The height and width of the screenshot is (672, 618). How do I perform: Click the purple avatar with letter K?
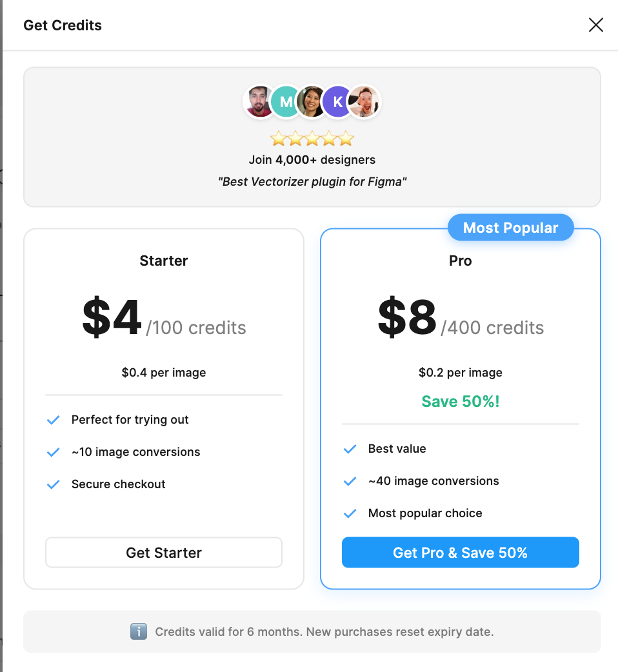[337, 101]
